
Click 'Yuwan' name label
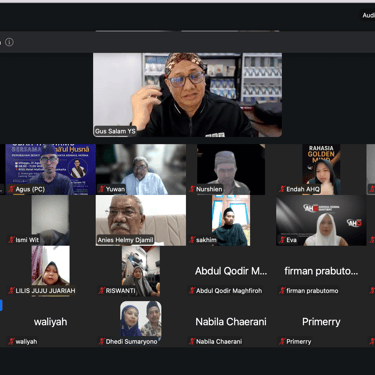click(115, 189)
